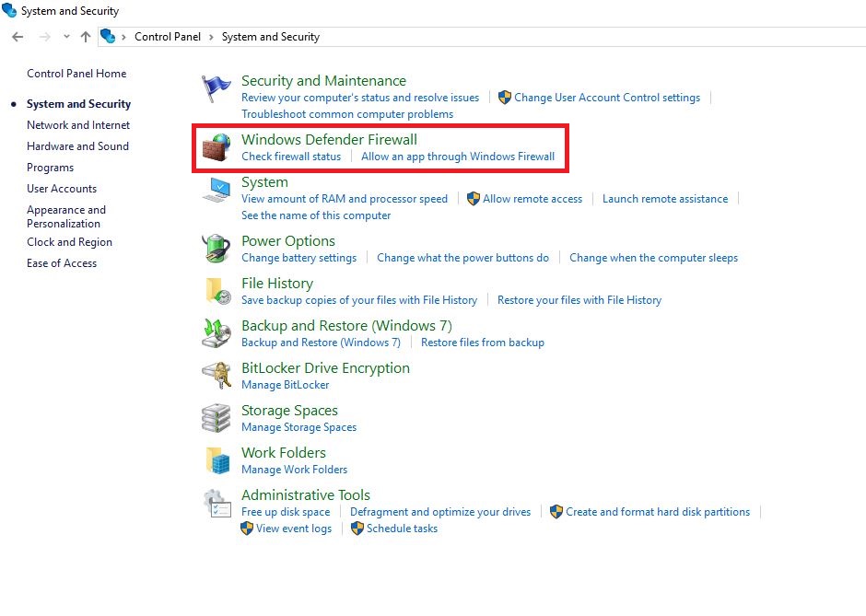The height and width of the screenshot is (616, 866).
Task: Click Change what the power buttons do
Action: coord(462,258)
